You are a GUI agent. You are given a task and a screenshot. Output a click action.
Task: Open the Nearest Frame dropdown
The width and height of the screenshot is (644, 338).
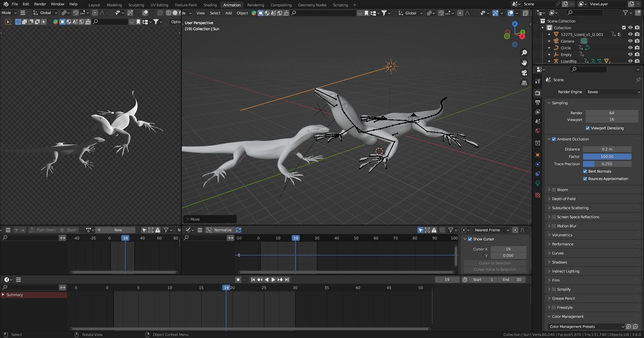pyautogui.click(x=491, y=230)
